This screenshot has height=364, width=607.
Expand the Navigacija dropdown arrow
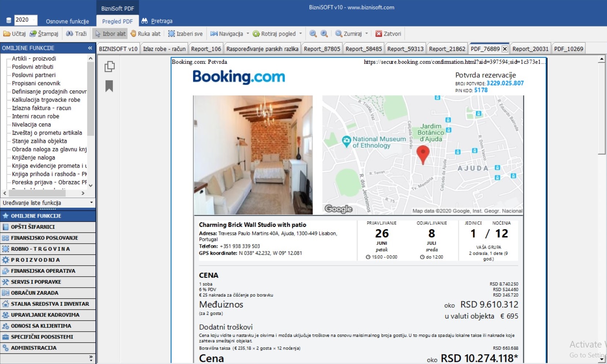click(248, 34)
